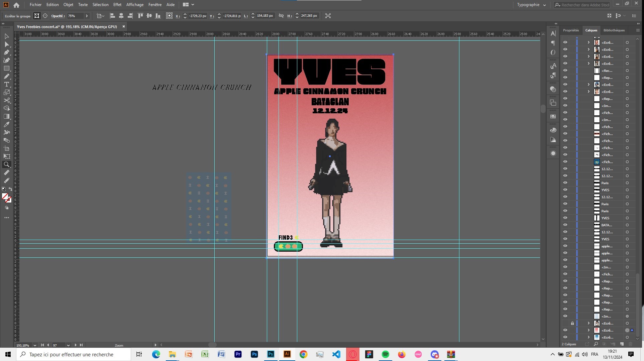This screenshot has height=361, width=644.
Task: Select the Scissors tool
Action: [x=6, y=100]
